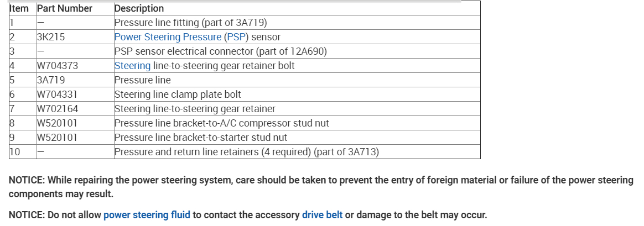The image size is (644, 226).
Task: Select part number 3K215
Action: point(51,37)
